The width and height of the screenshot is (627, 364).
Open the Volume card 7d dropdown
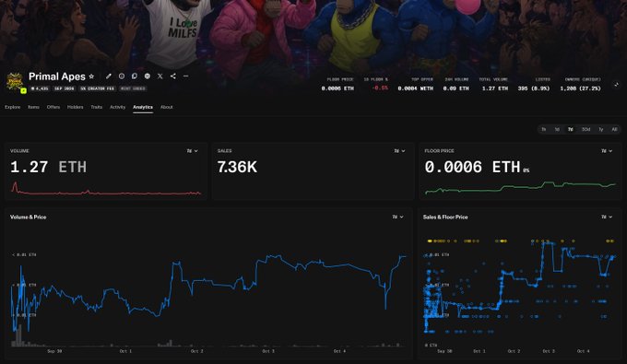click(x=193, y=151)
